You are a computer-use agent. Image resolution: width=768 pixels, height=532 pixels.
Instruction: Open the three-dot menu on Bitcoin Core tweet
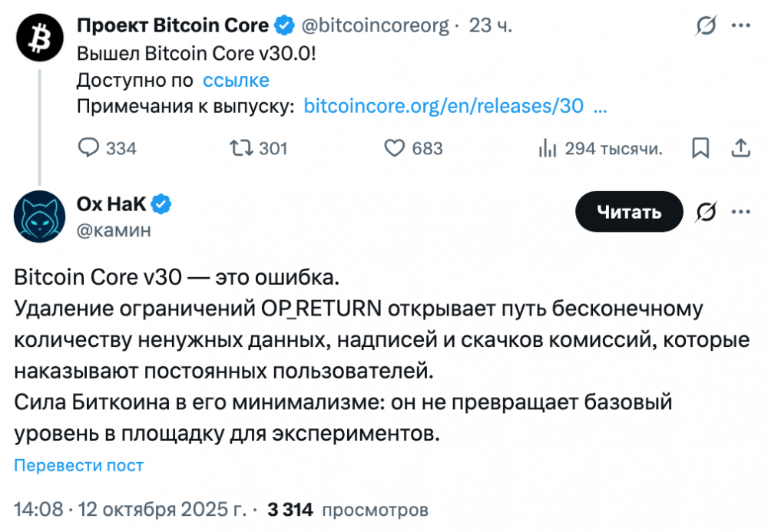740,26
